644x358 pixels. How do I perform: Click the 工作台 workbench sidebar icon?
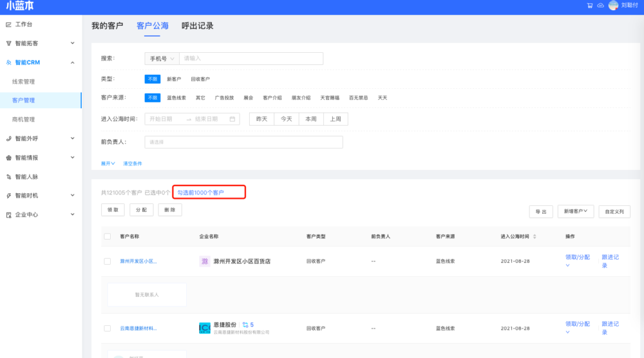tap(8, 25)
